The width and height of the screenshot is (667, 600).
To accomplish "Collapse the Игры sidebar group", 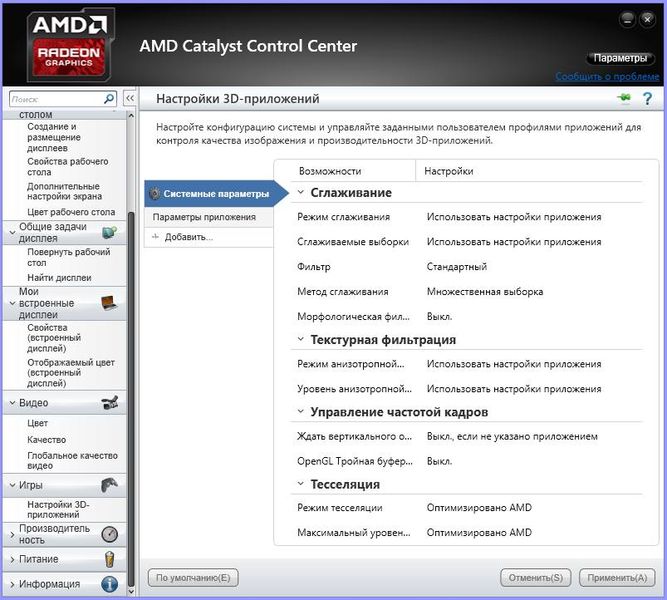I will pos(12,485).
